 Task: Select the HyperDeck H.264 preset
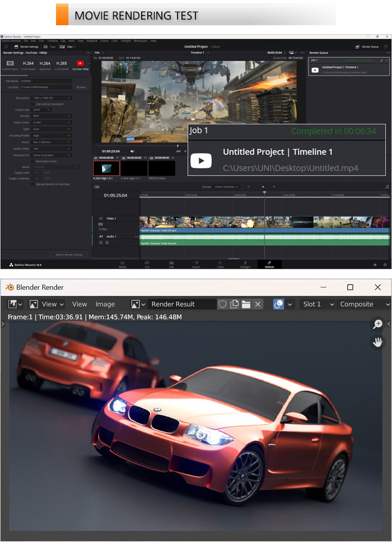point(45,65)
